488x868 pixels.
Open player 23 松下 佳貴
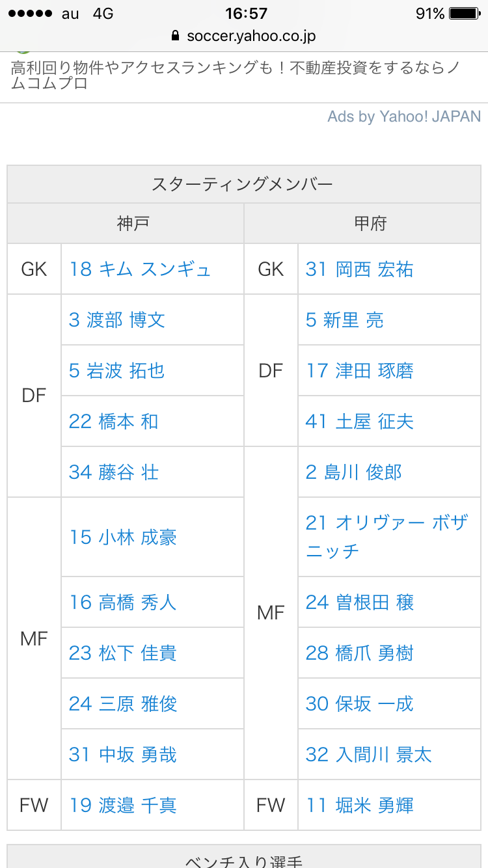(x=123, y=653)
